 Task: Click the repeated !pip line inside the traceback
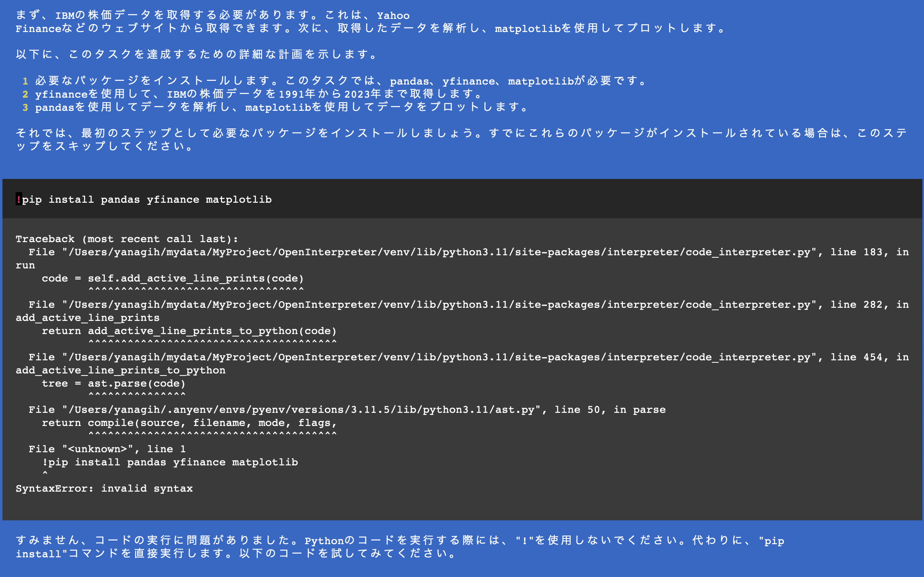point(170,462)
